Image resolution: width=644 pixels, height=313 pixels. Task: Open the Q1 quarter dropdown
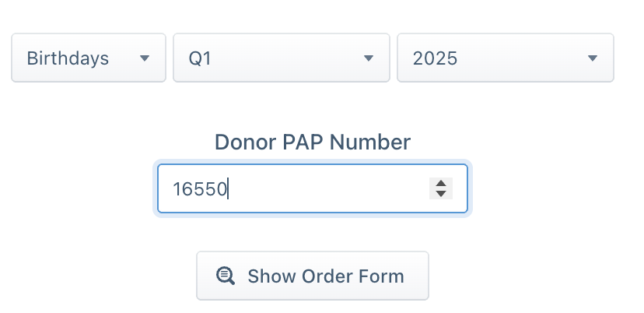(x=282, y=58)
